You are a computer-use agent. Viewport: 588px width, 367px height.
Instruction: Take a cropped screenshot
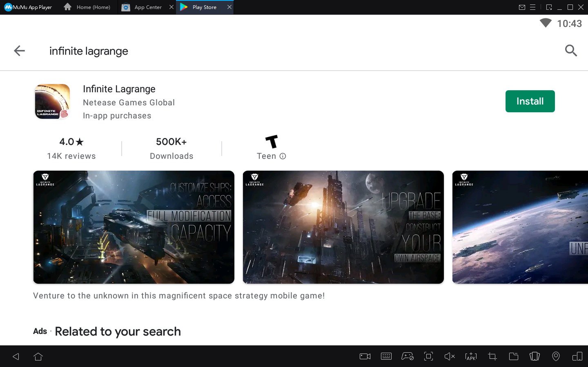click(492, 356)
